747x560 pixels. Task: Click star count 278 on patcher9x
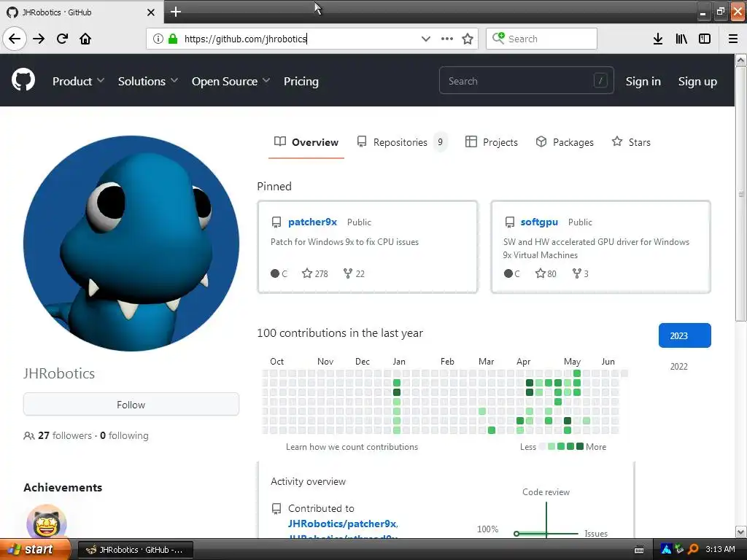pyautogui.click(x=315, y=273)
